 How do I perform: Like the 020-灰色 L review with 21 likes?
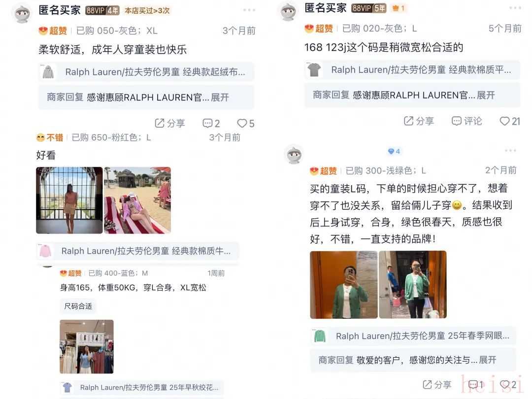(x=510, y=121)
